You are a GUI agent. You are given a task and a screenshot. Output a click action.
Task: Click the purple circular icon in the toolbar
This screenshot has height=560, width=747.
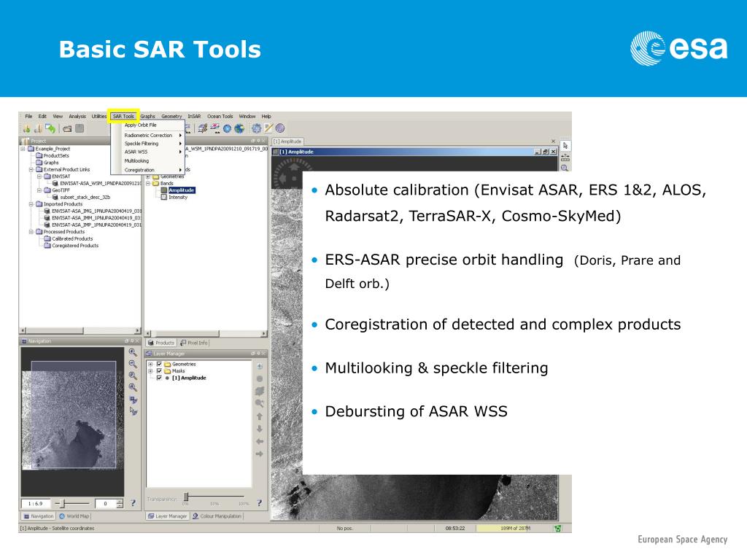click(x=280, y=128)
